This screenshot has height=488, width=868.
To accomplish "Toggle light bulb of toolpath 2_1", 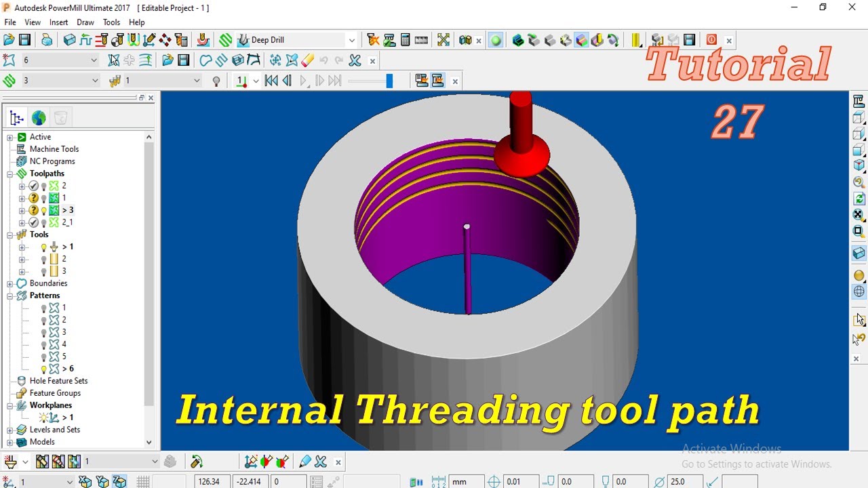I will (x=44, y=222).
